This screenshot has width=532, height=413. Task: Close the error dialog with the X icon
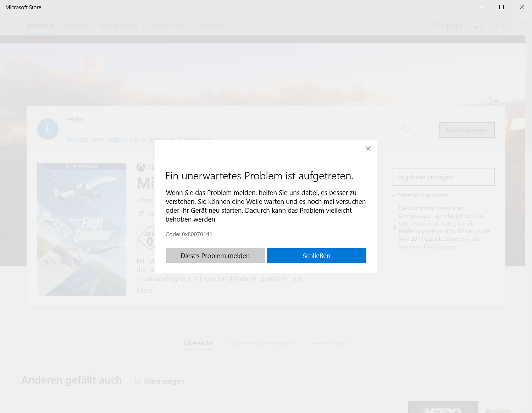(x=368, y=149)
